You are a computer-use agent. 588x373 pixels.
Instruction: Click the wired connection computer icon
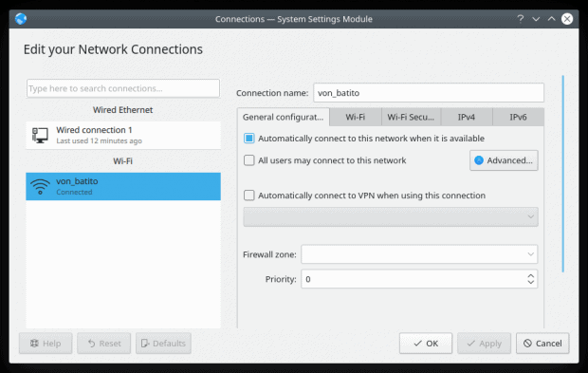(x=40, y=136)
